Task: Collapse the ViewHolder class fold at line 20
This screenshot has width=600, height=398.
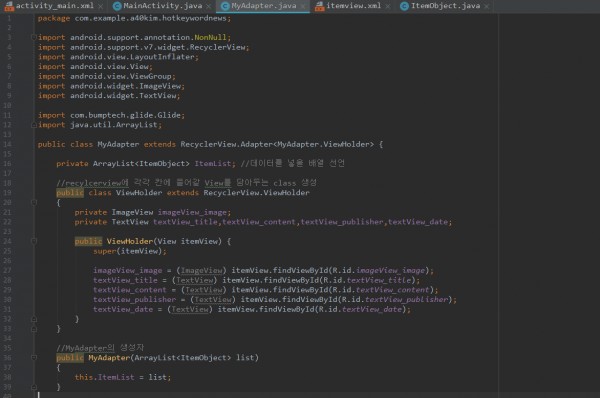Action: point(34,202)
